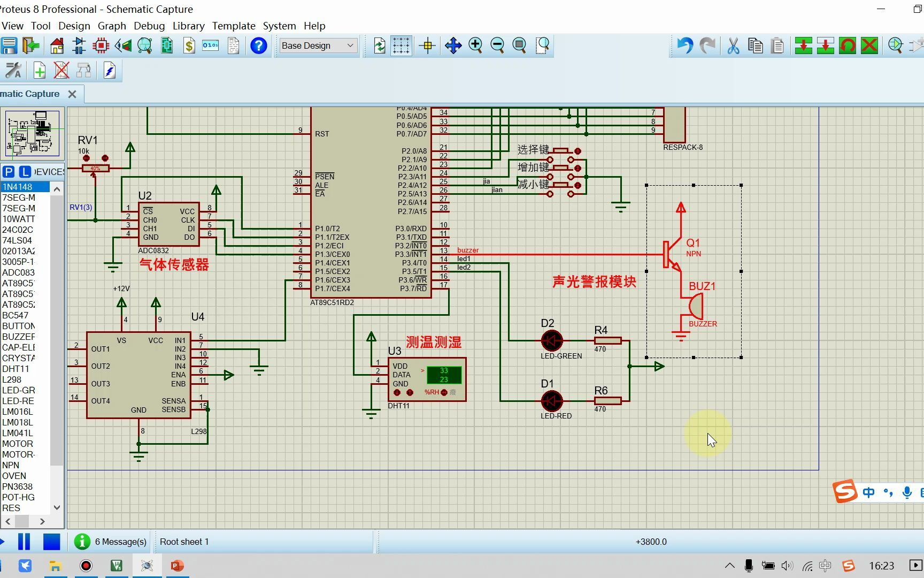This screenshot has width=924, height=578.
Task: Click the DHT11 sensor value display
Action: [444, 375]
